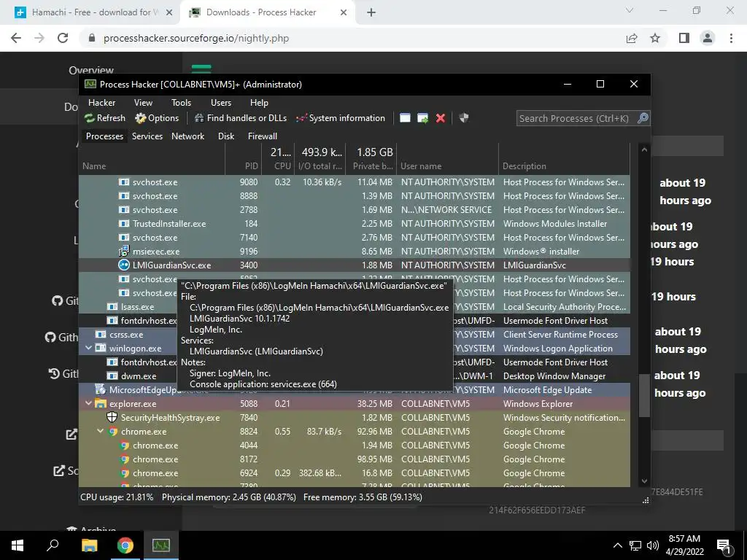Show hidden system tray icons chevron

coord(617,545)
